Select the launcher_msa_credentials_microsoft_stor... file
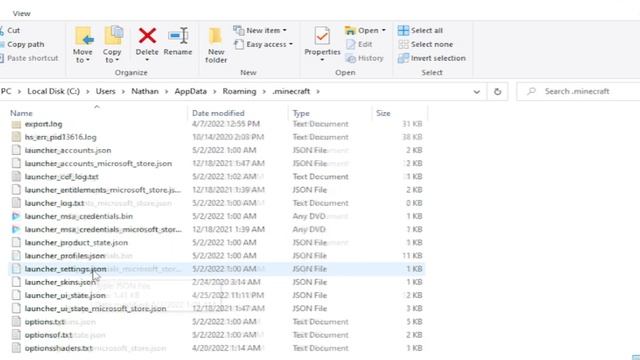The height and width of the screenshot is (360, 640). click(x=103, y=229)
